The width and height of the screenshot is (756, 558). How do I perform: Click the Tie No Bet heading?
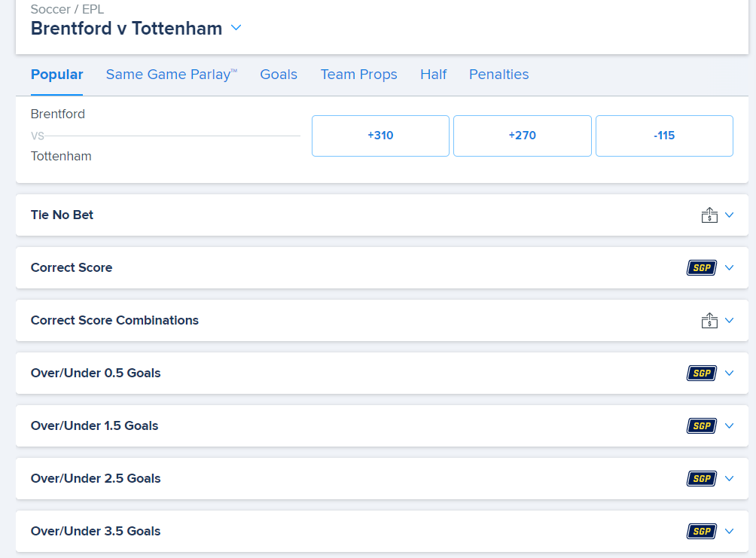click(62, 215)
